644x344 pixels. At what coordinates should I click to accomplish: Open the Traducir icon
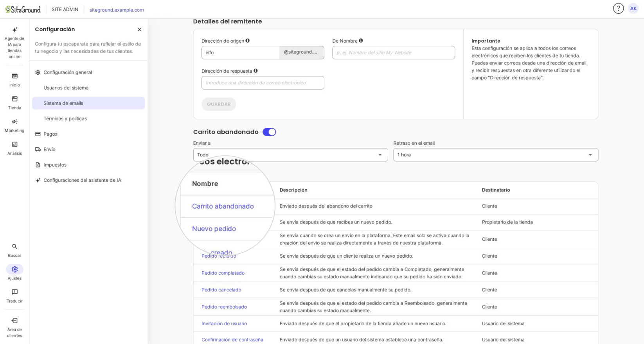[14, 292]
